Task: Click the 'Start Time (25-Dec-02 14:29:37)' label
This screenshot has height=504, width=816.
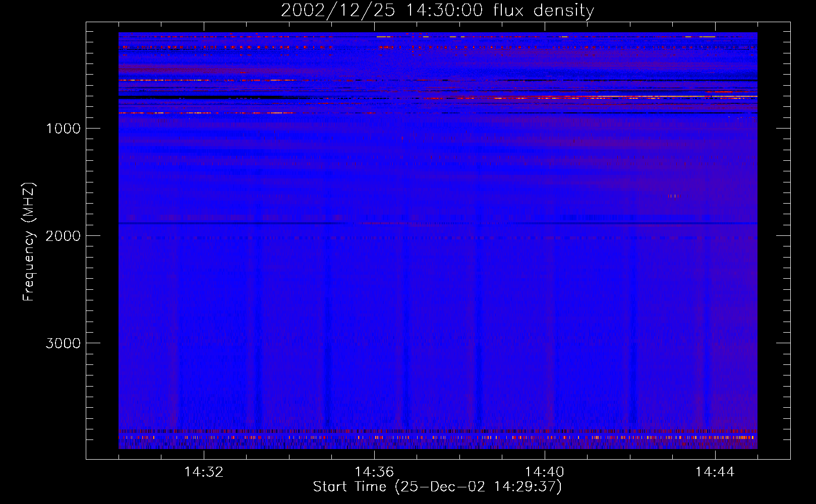Action: [x=437, y=487]
